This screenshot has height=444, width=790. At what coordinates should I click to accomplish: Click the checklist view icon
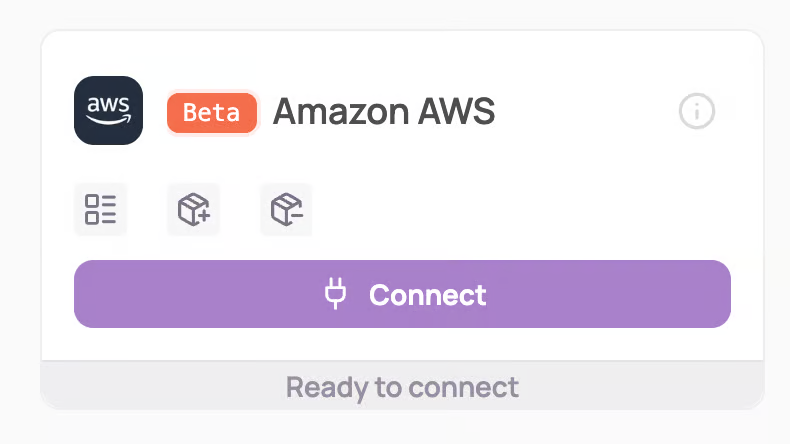click(100, 210)
